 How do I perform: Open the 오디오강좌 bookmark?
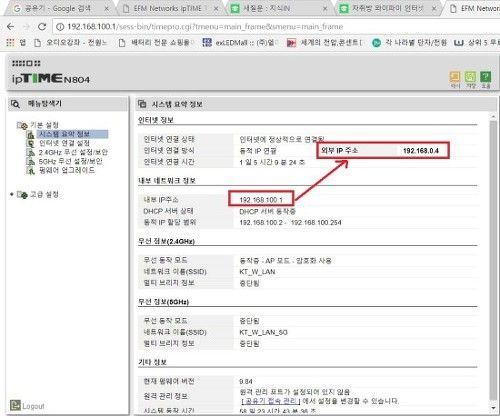(x=71, y=42)
